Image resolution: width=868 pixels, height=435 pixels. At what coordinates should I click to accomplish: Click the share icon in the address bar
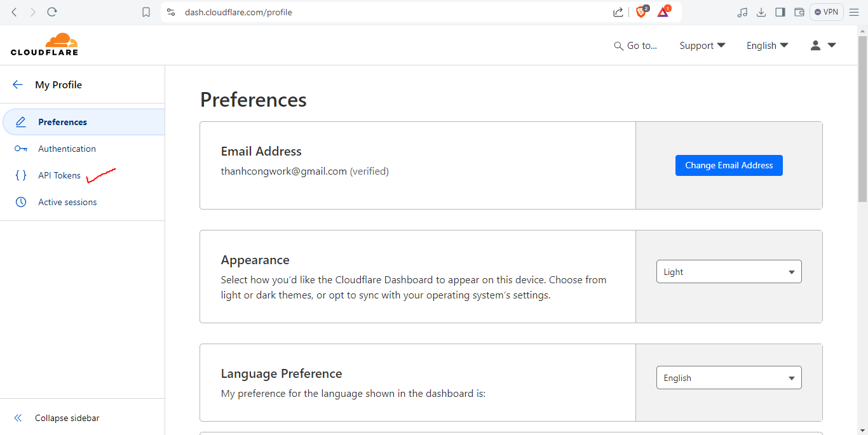tap(618, 12)
